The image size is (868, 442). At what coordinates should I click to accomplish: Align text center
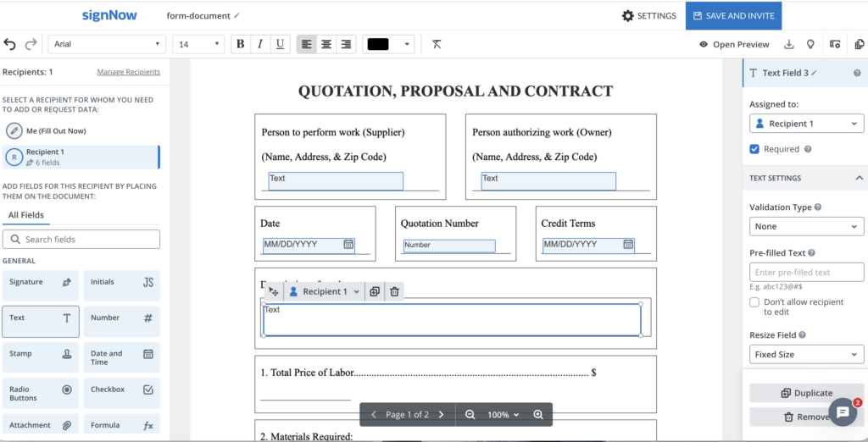(326, 44)
